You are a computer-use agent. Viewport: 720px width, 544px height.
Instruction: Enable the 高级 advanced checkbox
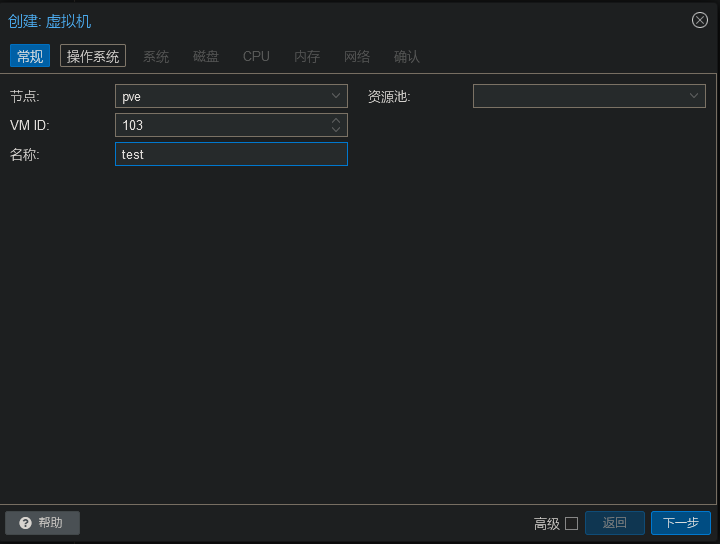(572, 523)
